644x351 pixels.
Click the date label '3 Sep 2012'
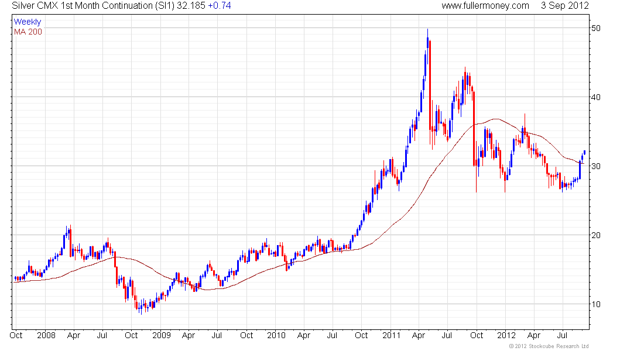[x=565, y=6]
